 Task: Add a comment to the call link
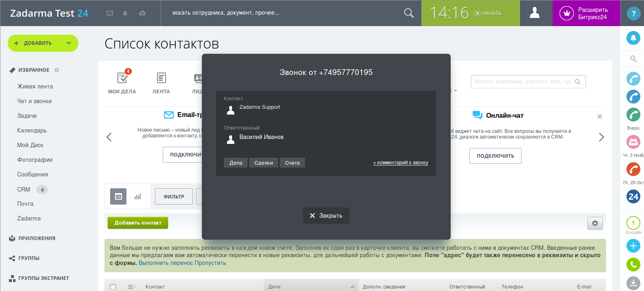click(401, 163)
